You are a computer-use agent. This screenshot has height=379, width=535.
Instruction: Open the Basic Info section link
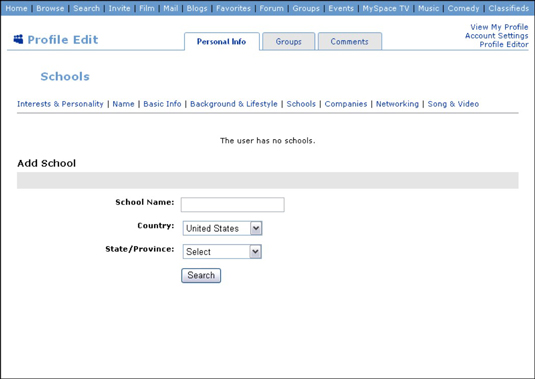pyautogui.click(x=162, y=104)
